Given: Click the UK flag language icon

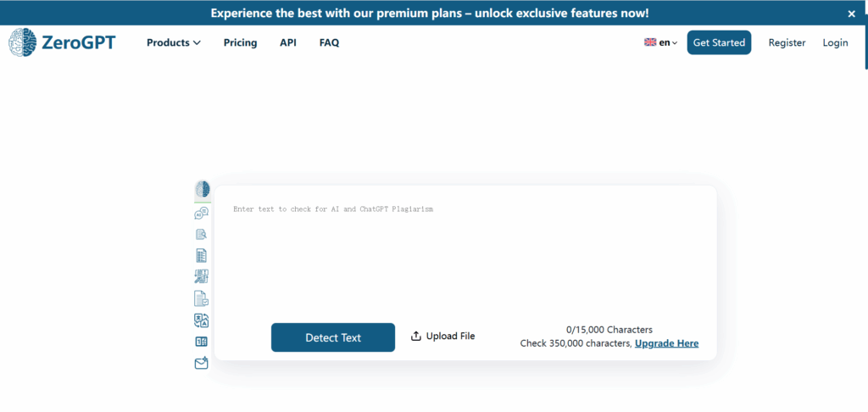Looking at the screenshot, I should coord(650,42).
